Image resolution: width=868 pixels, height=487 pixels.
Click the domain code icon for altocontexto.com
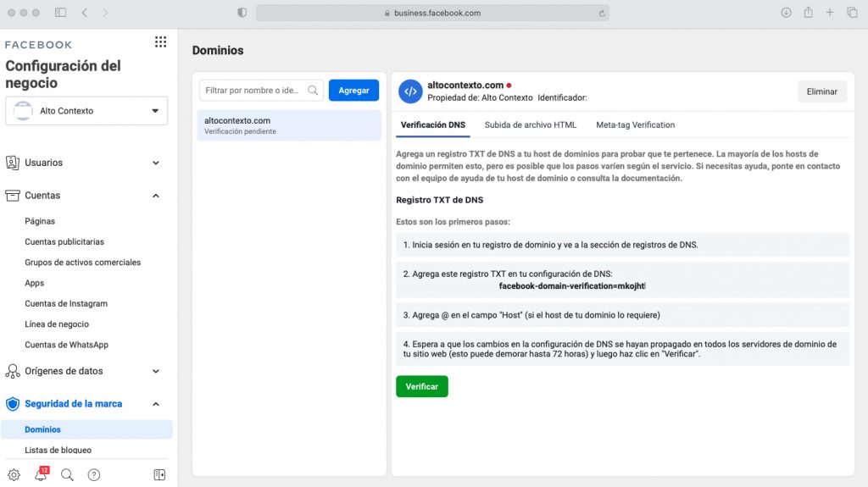click(410, 91)
